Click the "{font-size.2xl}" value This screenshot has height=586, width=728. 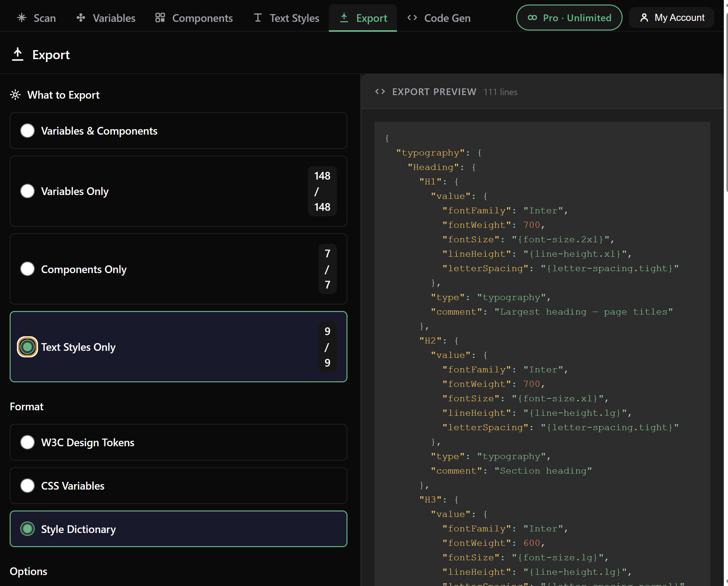point(561,240)
